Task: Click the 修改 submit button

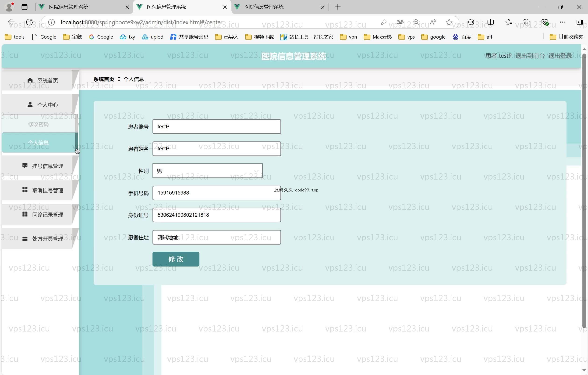Action: (x=176, y=259)
